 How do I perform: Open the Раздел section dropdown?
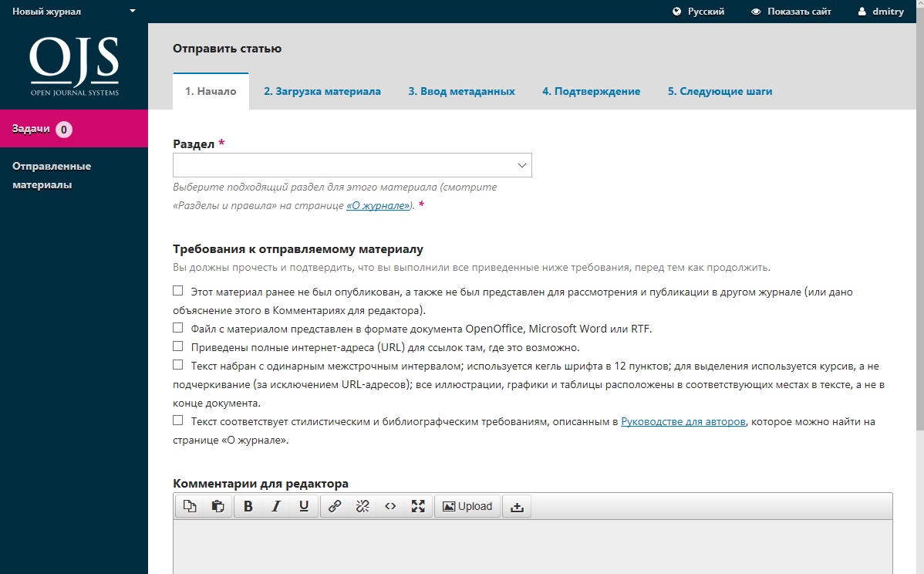[x=352, y=165]
